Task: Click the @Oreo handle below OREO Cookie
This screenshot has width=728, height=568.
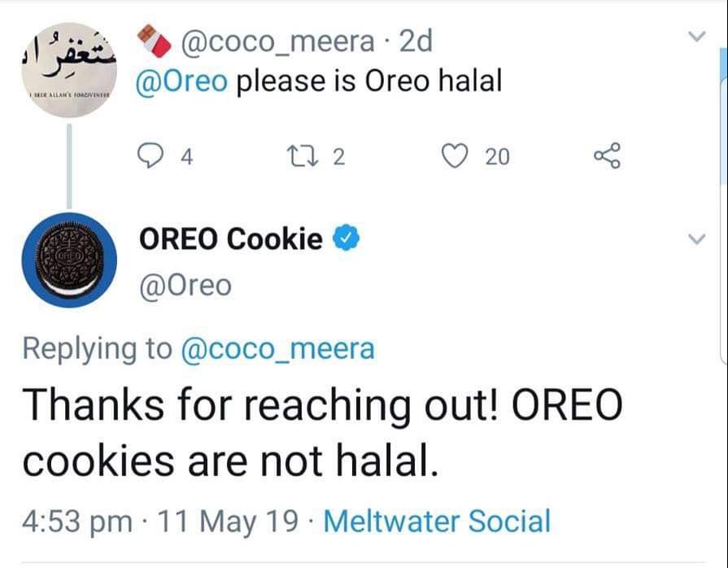Action: (x=185, y=286)
